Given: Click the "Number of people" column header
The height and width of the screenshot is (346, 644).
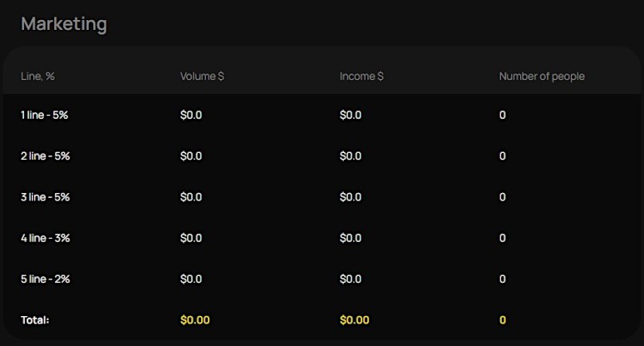Looking at the screenshot, I should click(542, 77).
